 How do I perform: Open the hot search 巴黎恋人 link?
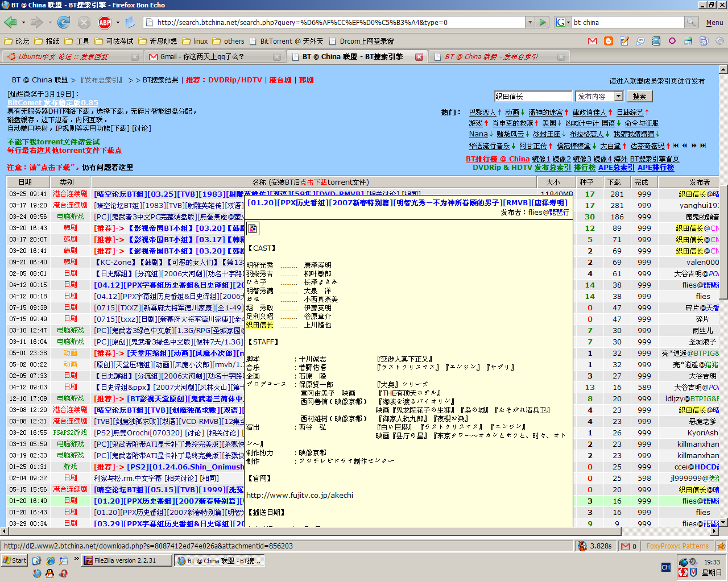coord(483,113)
